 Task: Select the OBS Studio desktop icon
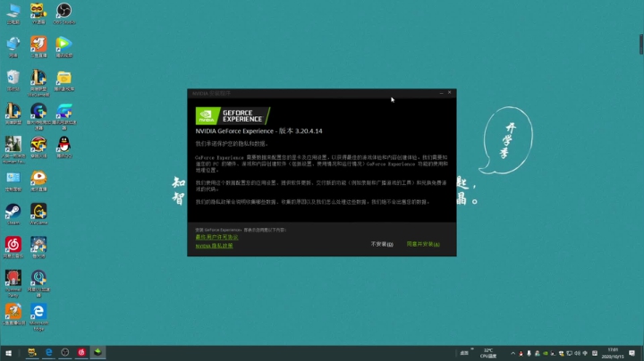64,13
